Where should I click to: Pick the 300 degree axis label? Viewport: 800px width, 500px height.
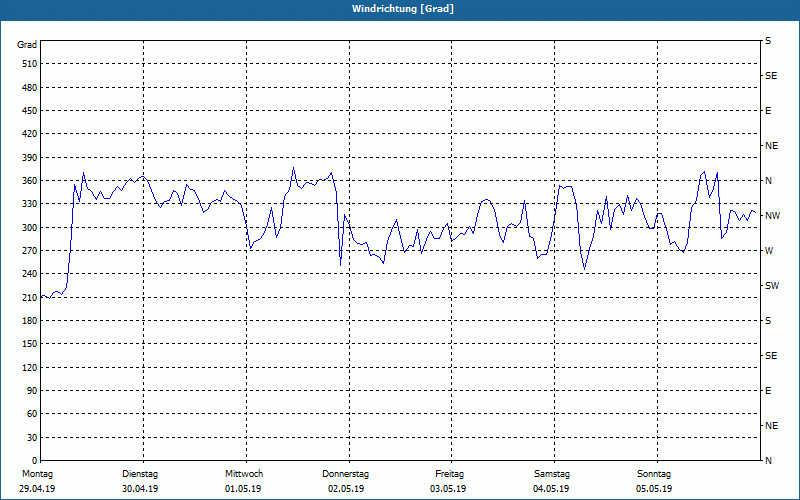click(30, 227)
